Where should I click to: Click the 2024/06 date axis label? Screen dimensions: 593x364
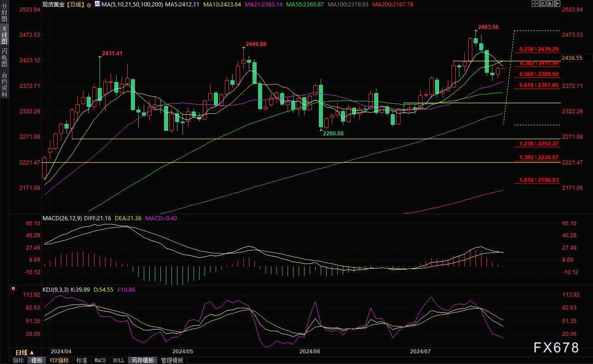[310, 351]
